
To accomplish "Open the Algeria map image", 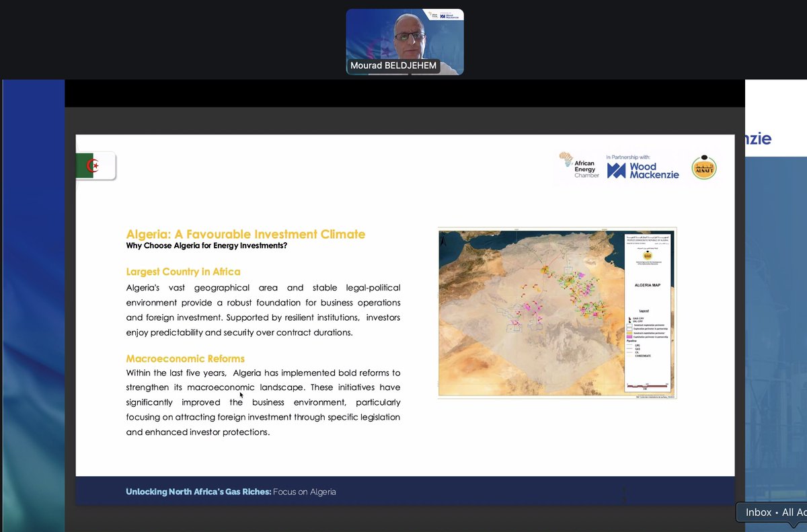I will [558, 313].
